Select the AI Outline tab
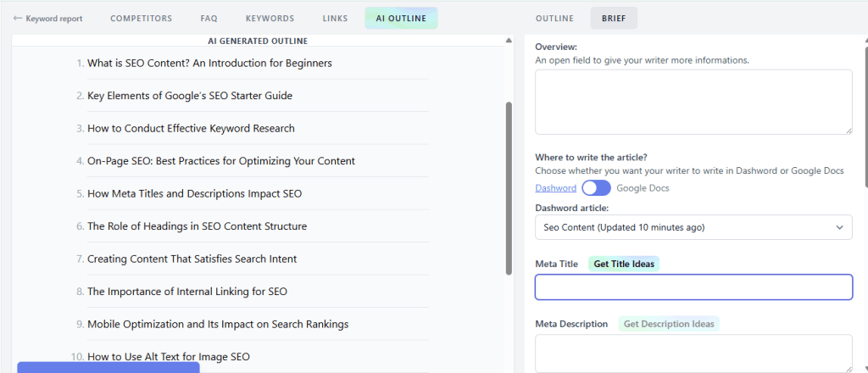868x373 pixels. [401, 19]
